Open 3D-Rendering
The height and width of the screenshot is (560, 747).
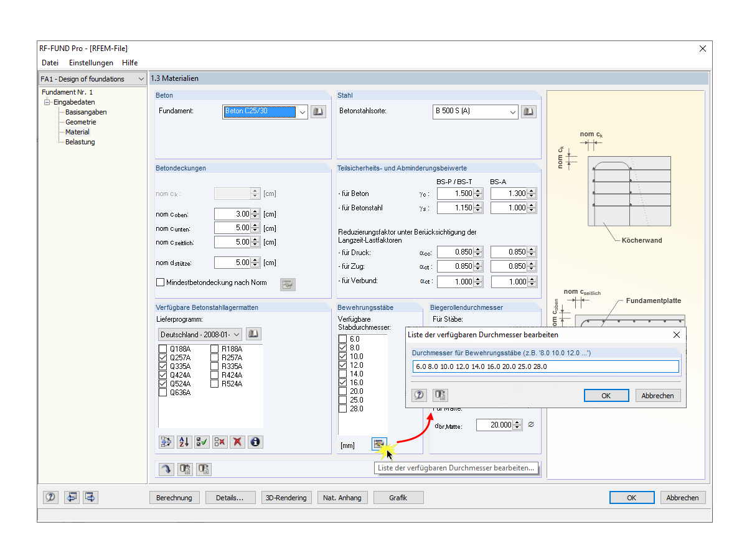click(286, 498)
